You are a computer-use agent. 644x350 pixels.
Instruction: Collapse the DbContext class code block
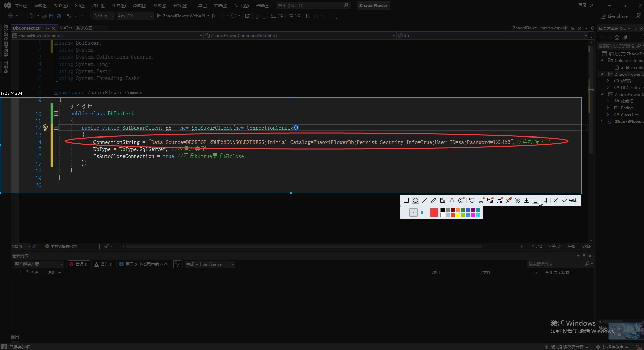point(56,114)
